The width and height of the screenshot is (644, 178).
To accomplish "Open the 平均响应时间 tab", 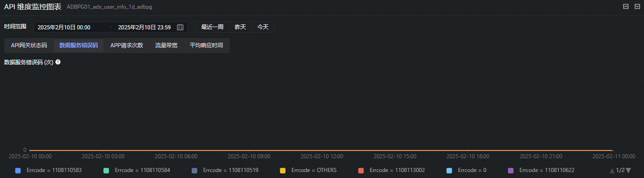I will pyautogui.click(x=206, y=45).
